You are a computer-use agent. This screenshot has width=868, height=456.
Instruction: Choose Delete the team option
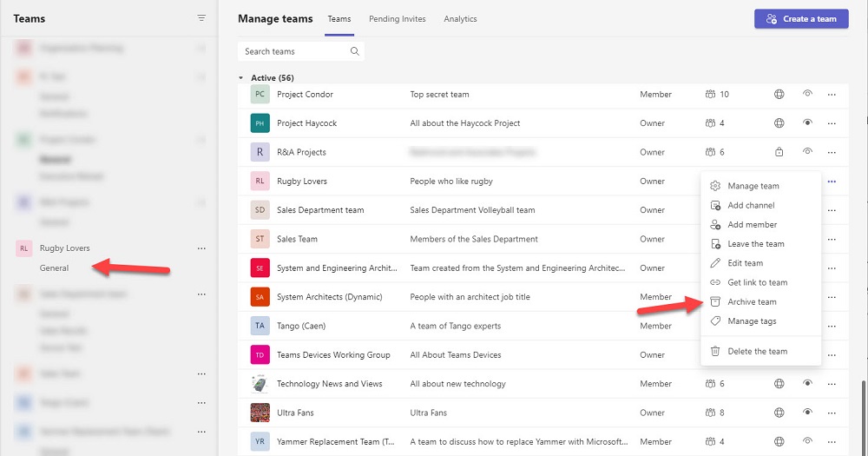point(760,351)
